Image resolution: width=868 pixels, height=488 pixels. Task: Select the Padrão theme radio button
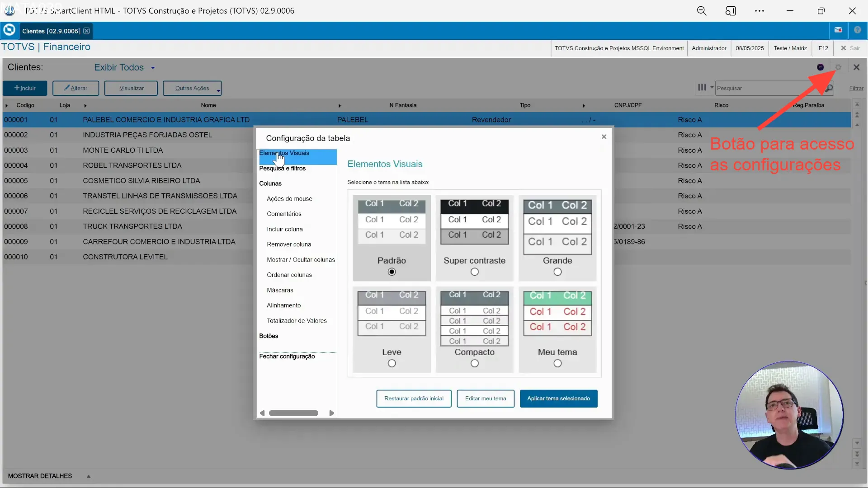coord(392,272)
